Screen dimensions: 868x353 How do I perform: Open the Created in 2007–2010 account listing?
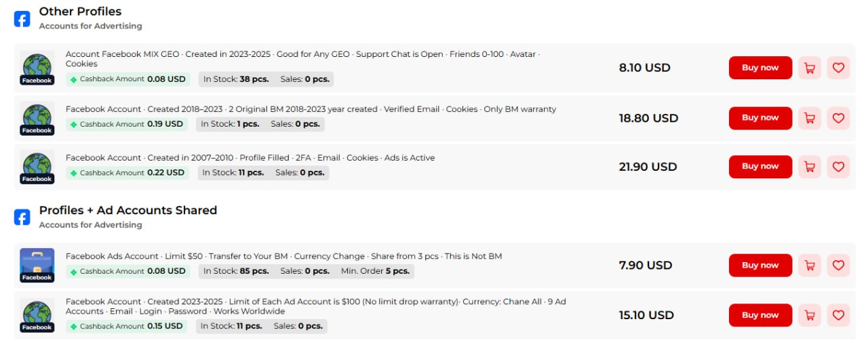(x=250, y=158)
